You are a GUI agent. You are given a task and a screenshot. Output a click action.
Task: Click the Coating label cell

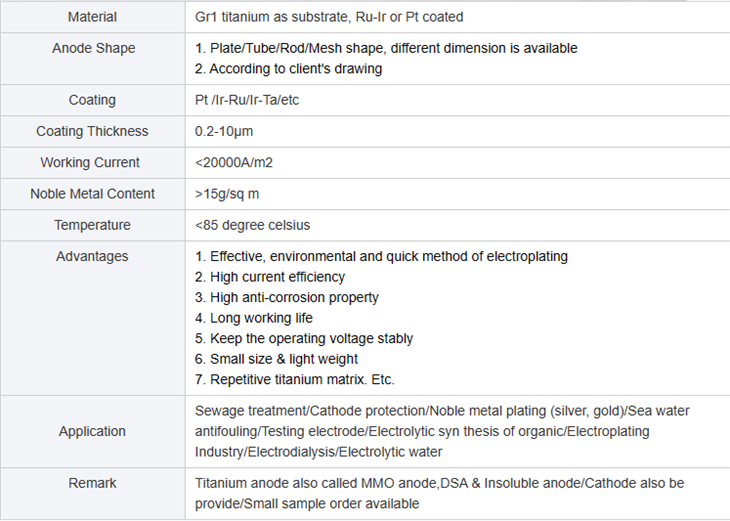(92, 100)
